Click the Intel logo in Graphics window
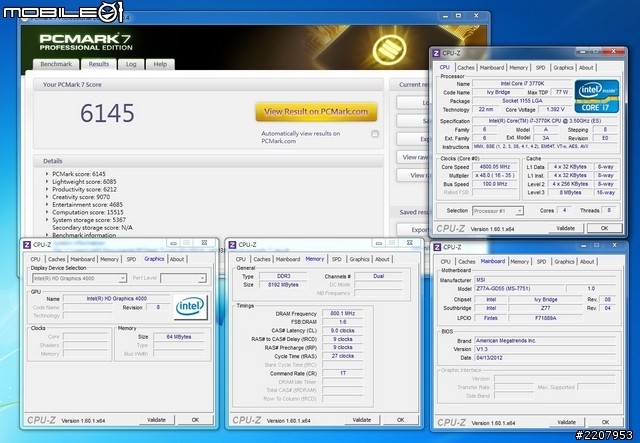The image size is (640, 443). click(x=190, y=307)
